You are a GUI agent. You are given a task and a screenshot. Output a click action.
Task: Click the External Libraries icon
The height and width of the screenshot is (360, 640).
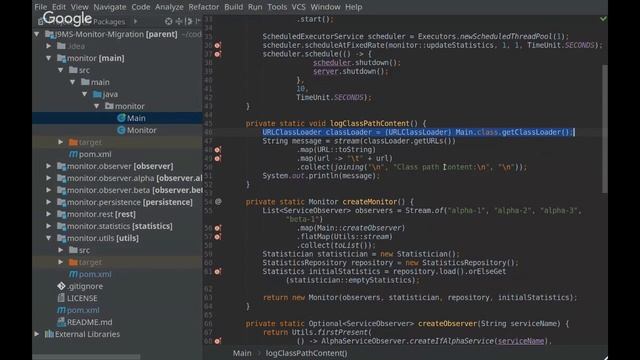coord(49,334)
